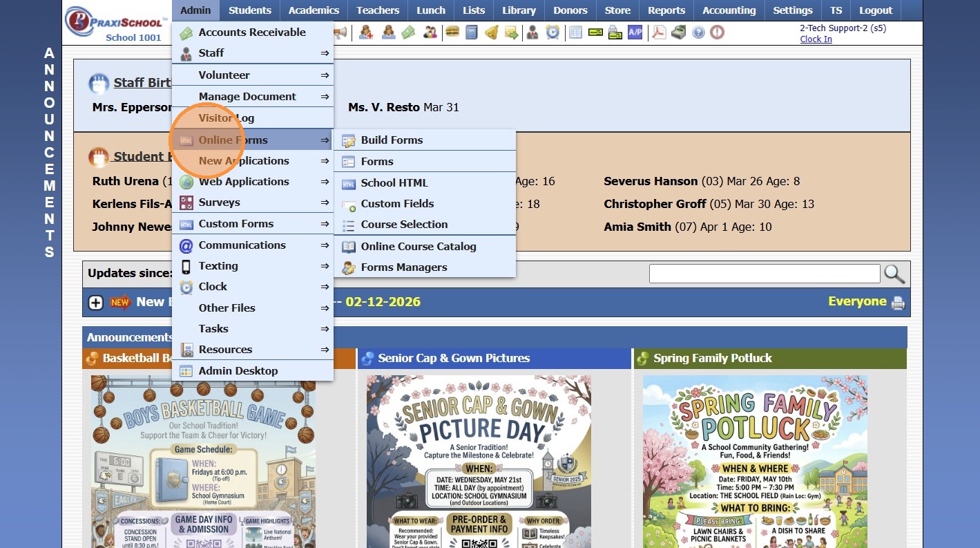
Task: Click the Clock In link
Action: (816, 39)
